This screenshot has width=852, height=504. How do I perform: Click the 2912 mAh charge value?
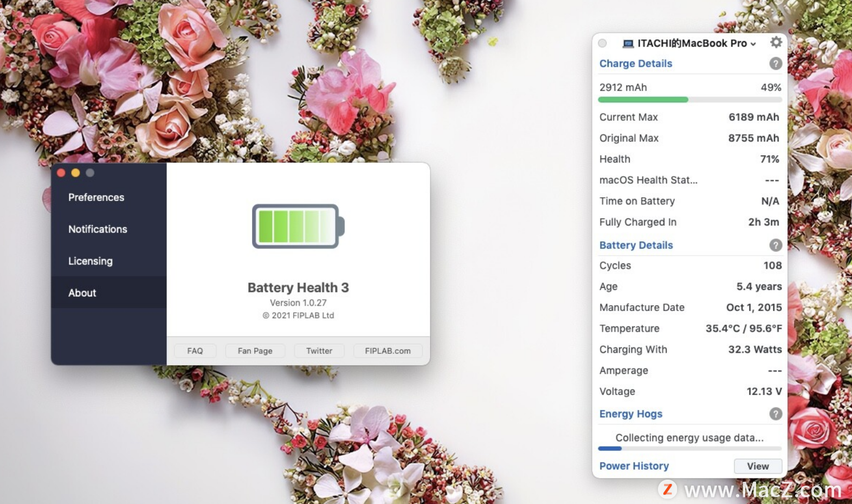pyautogui.click(x=623, y=87)
